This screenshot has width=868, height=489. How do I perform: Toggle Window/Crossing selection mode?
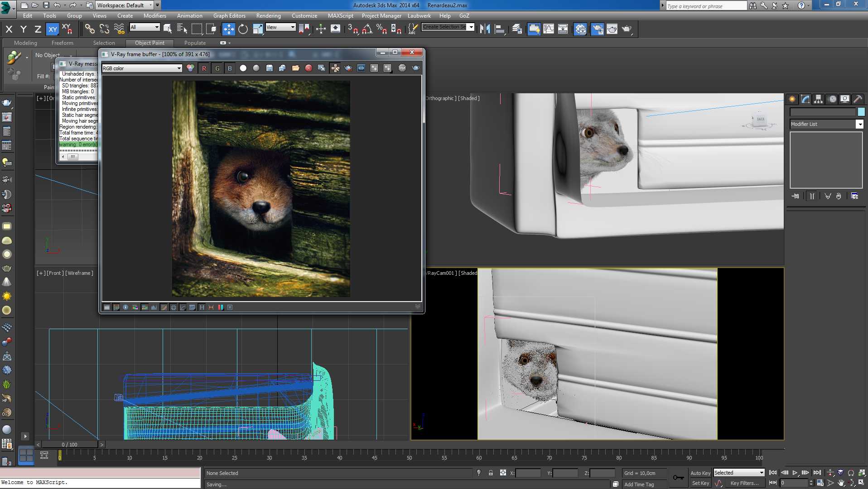tap(211, 29)
